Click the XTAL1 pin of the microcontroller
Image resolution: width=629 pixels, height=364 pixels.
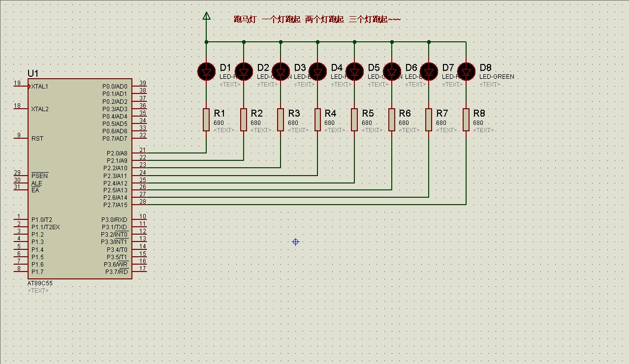(x=39, y=86)
